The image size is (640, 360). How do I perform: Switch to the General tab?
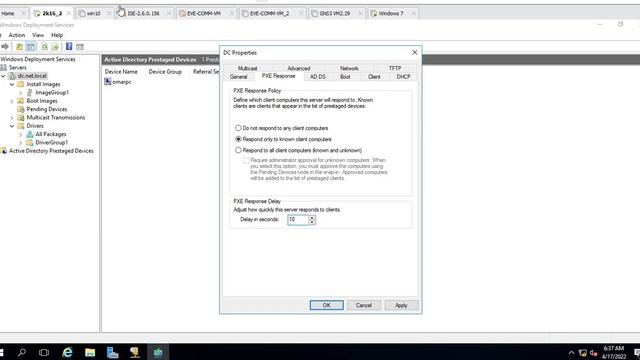tap(238, 77)
